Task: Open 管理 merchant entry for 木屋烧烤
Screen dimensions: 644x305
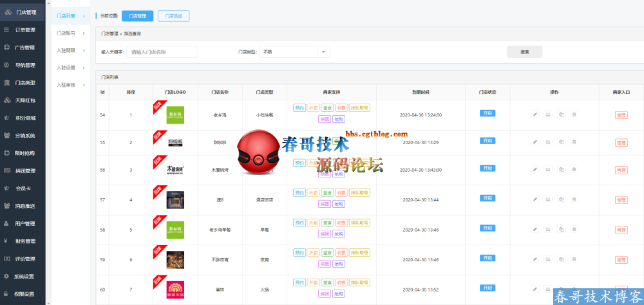Action: [x=621, y=170]
